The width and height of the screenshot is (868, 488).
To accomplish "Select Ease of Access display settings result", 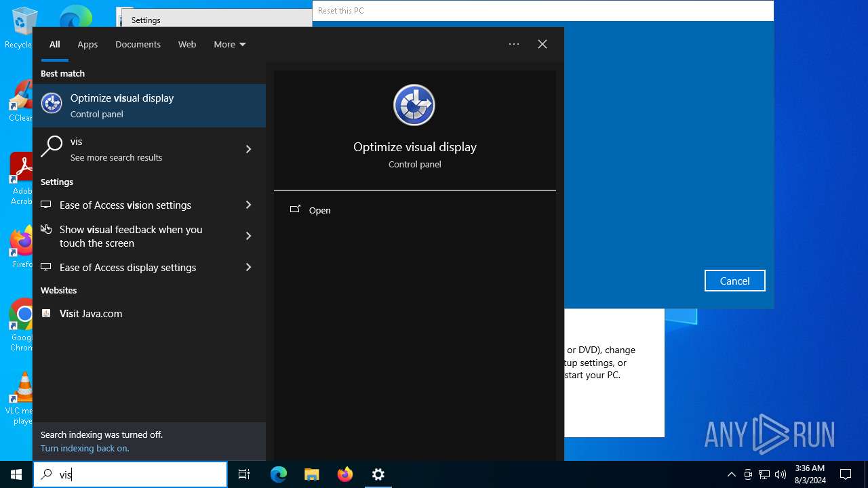I will pyautogui.click(x=149, y=267).
